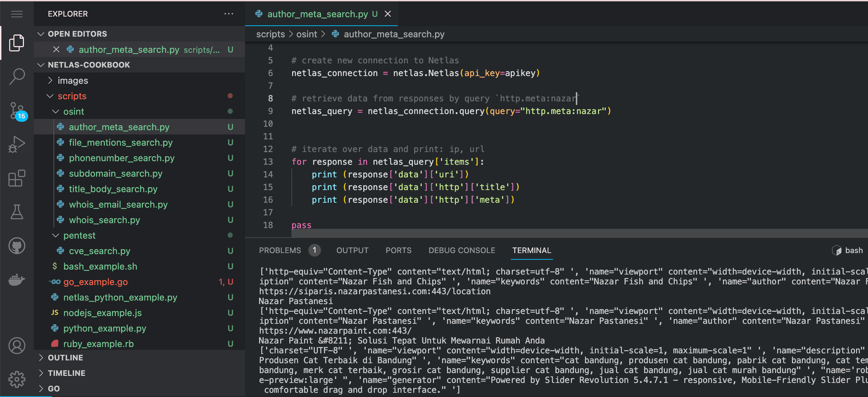Screen dimensions: 868x397
Task: Open Run and Debug view
Action: point(17,144)
